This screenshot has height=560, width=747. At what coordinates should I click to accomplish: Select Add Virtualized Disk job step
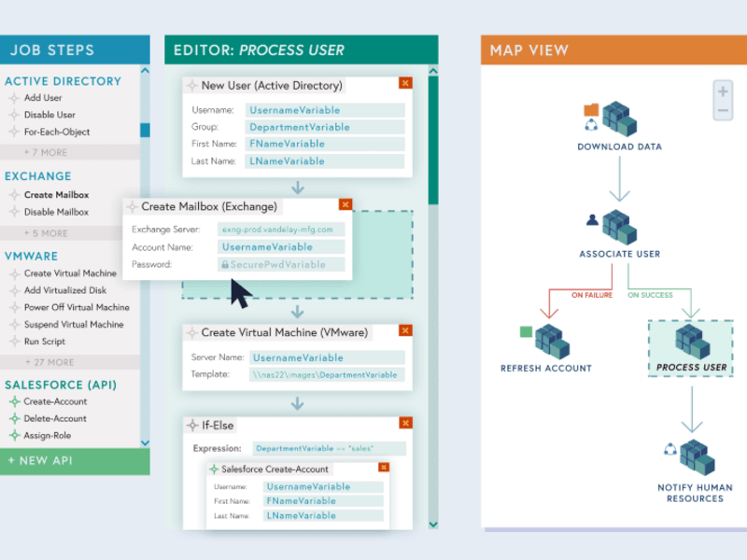[x=65, y=290]
